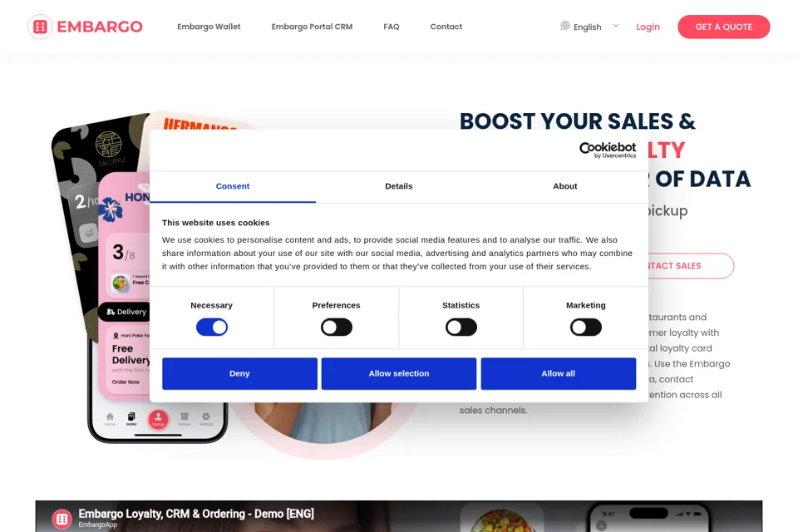Image resolution: width=798 pixels, height=532 pixels.
Task: Open the Embargo Loyalty demo video title
Action: (196, 514)
